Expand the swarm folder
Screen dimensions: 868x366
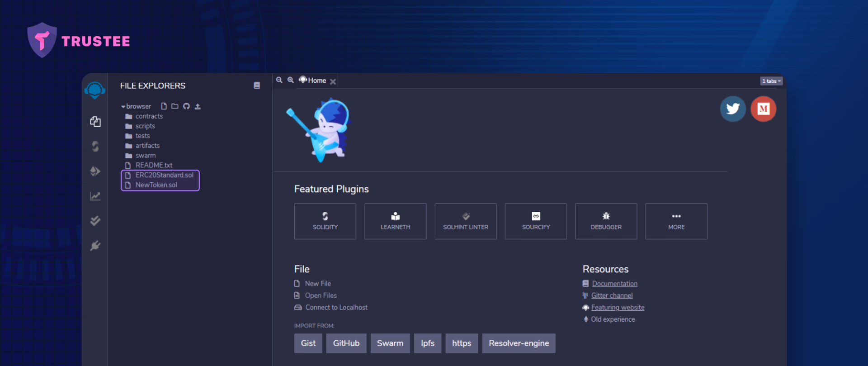click(x=140, y=156)
